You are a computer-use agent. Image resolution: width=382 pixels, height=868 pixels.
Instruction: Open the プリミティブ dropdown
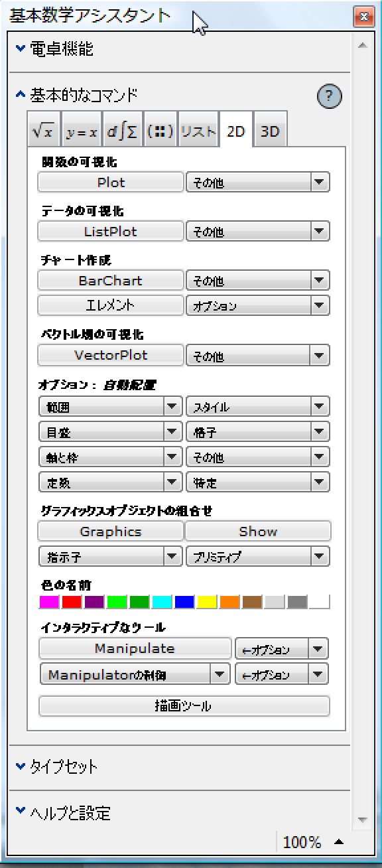pyautogui.click(x=257, y=556)
